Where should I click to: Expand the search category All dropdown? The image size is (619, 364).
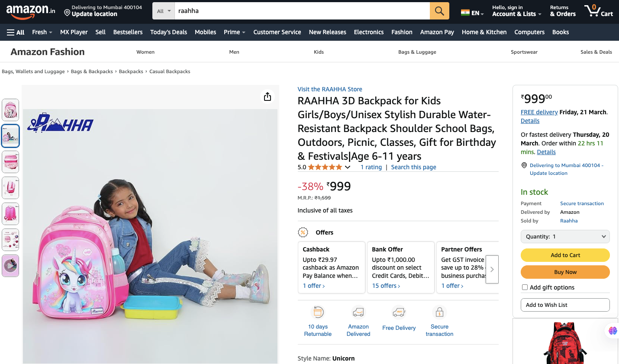[164, 11]
